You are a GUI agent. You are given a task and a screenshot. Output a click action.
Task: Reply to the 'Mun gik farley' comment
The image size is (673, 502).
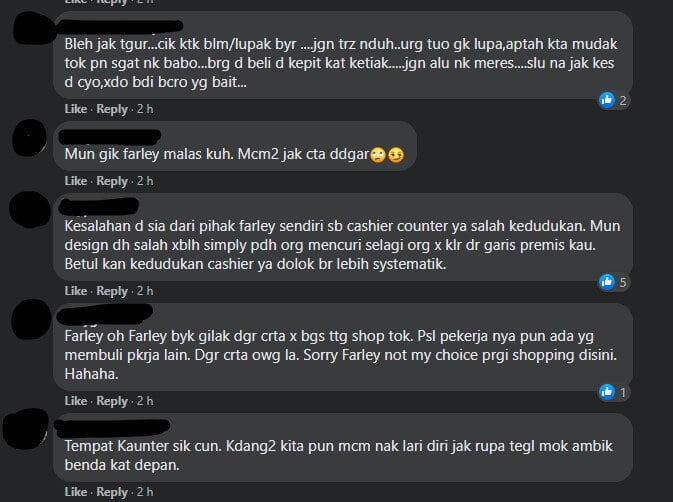(112, 181)
